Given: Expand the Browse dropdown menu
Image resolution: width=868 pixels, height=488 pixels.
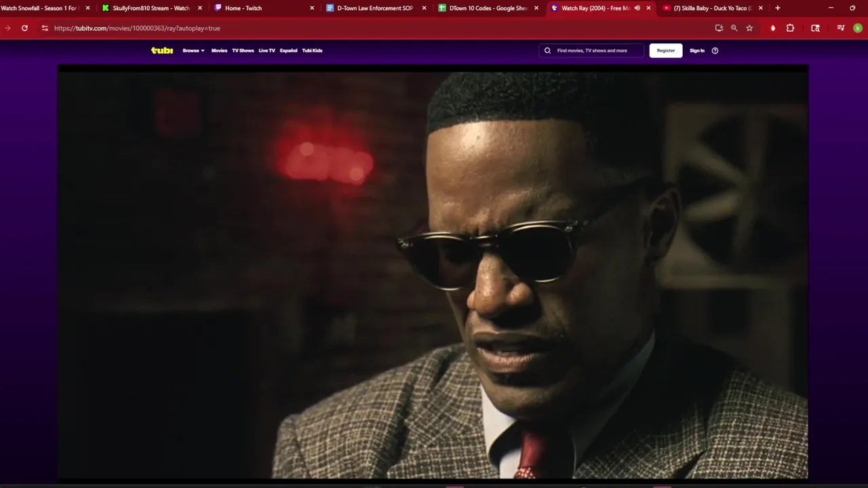Looking at the screenshot, I should coord(193,50).
